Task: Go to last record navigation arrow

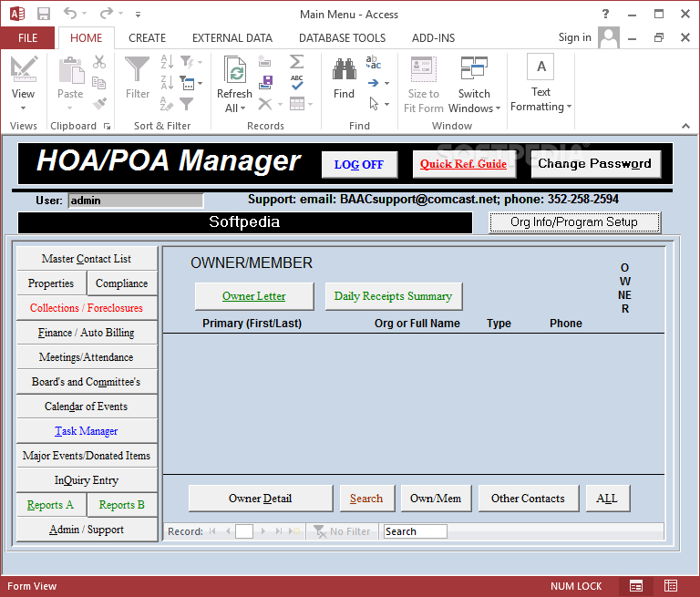Action: [279, 531]
